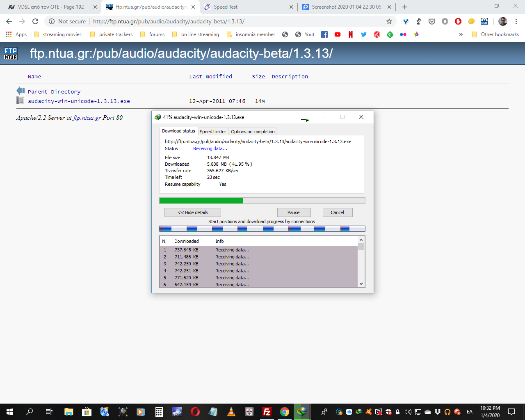
Task: Click the FTP NTUA logo
Action: click(x=11, y=53)
